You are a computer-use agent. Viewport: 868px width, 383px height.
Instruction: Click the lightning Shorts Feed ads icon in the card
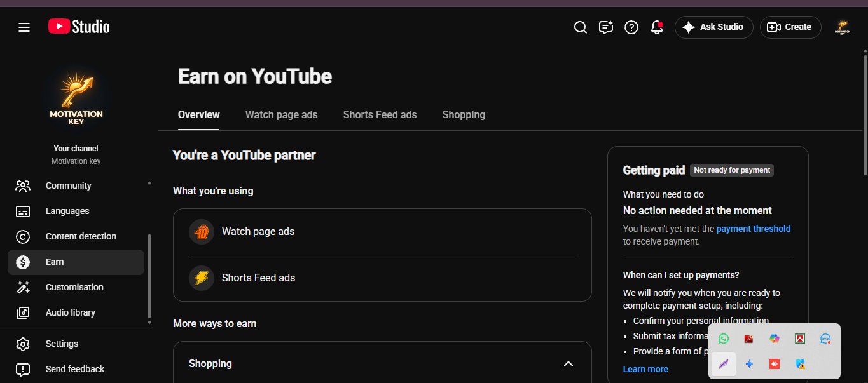point(202,278)
